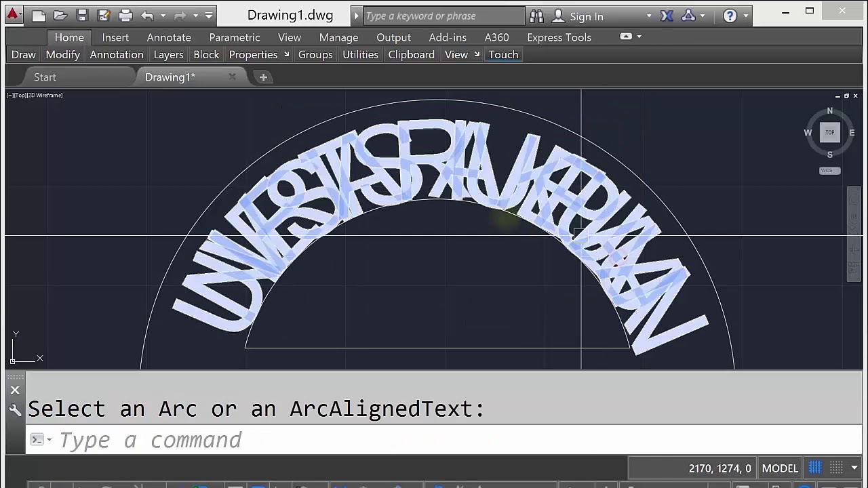Expand the ribbon display options arrow
This screenshot has width=868, height=488.
pos(639,37)
